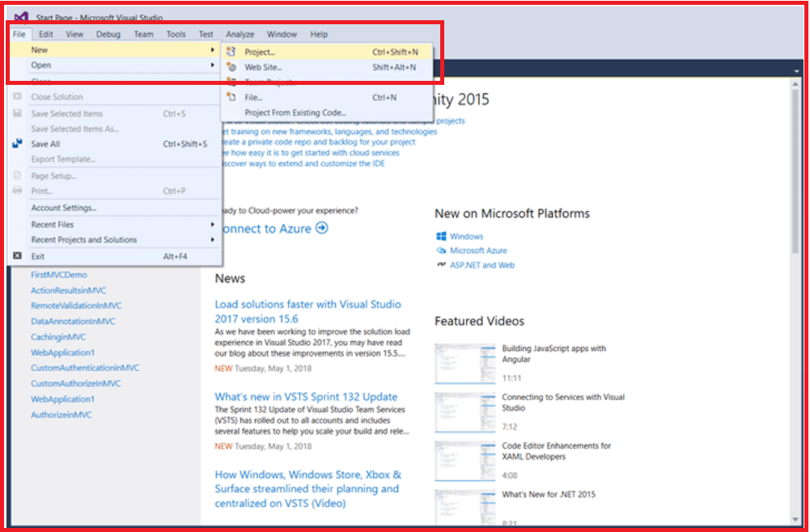Open recent project CustomAuthorizeInMVC
This screenshot has width=810, height=532.
76,383
